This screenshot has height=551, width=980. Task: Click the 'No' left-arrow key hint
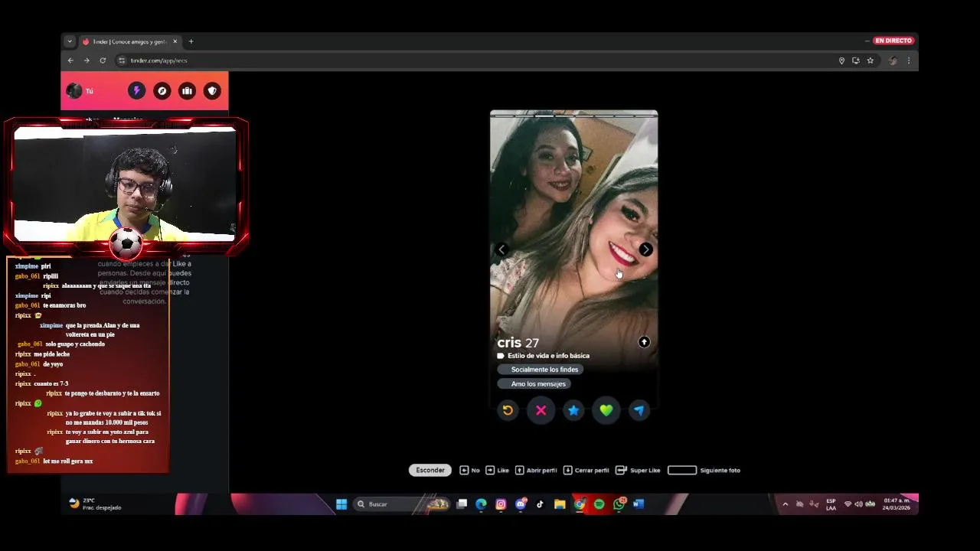[469, 470]
